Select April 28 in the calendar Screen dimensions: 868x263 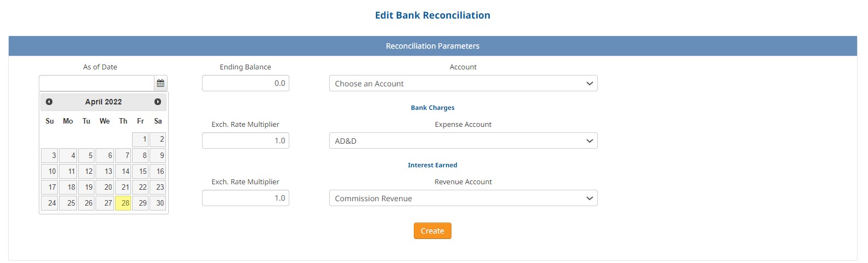(123, 203)
